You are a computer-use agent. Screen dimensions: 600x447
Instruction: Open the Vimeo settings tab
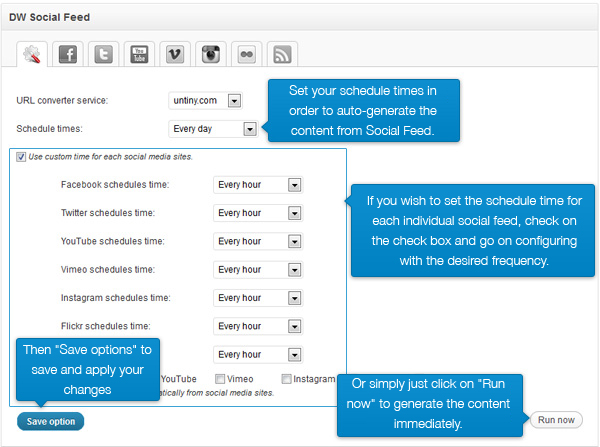pos(175,54)
